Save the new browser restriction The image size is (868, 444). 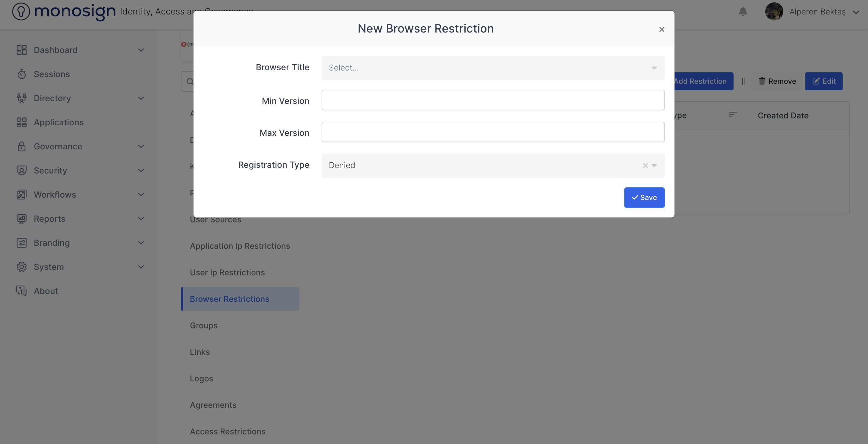(644, 197)
